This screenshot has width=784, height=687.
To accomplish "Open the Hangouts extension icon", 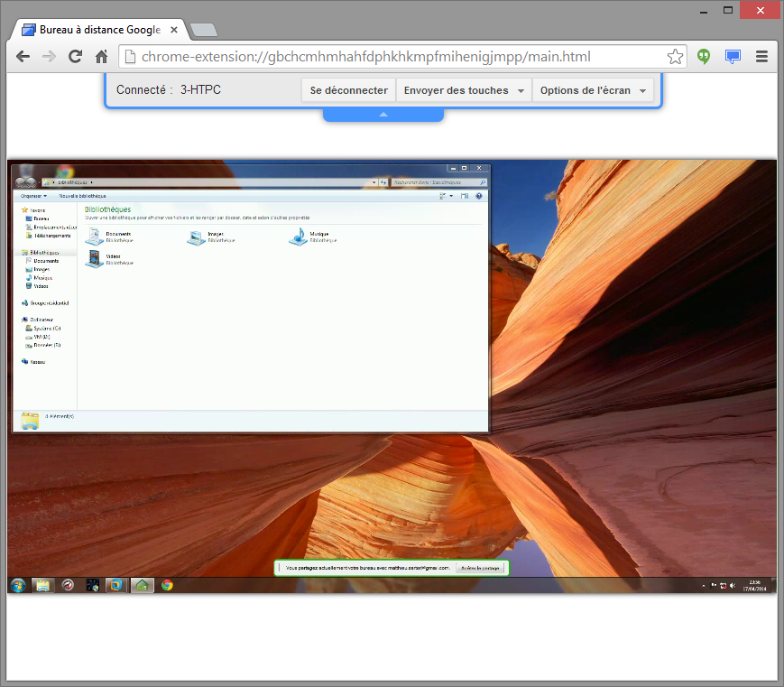I will (x=704, y=56).
